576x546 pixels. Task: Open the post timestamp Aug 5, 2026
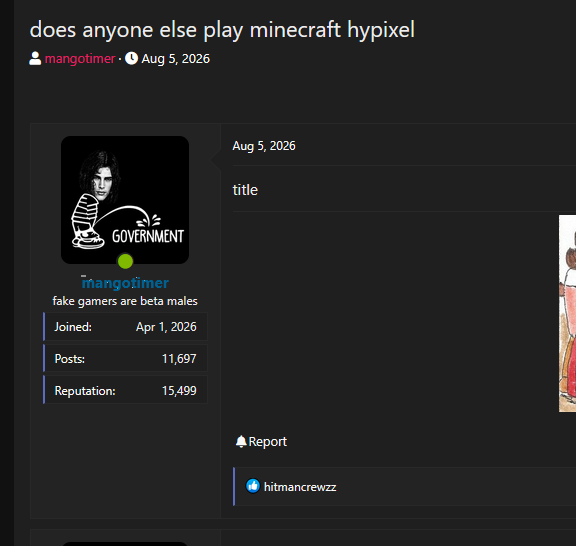click(x=264, y=146)
